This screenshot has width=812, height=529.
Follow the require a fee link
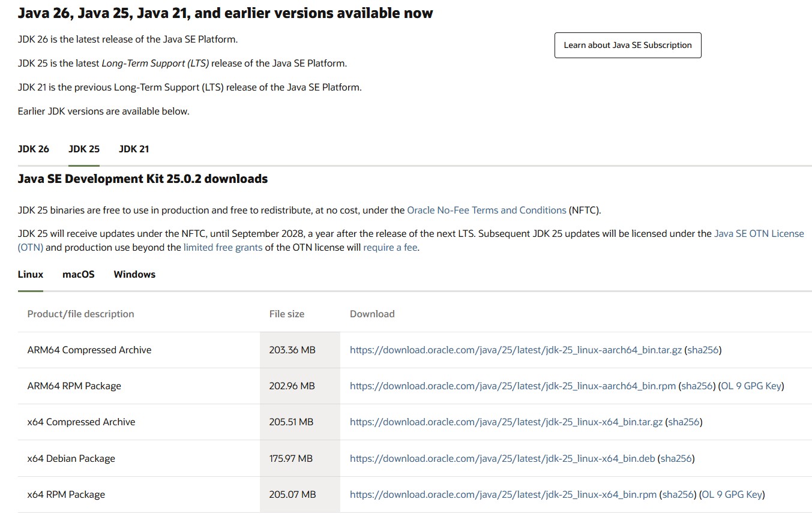390,247
